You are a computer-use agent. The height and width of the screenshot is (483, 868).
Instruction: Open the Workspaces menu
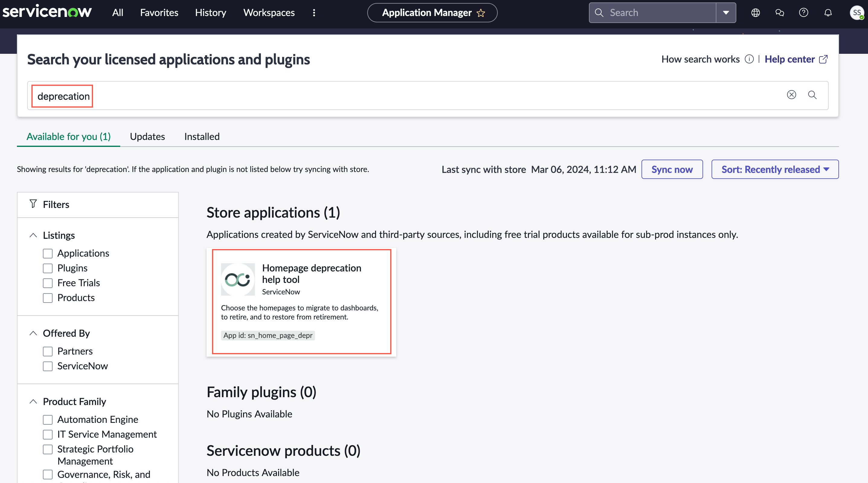tap(269, 12)
